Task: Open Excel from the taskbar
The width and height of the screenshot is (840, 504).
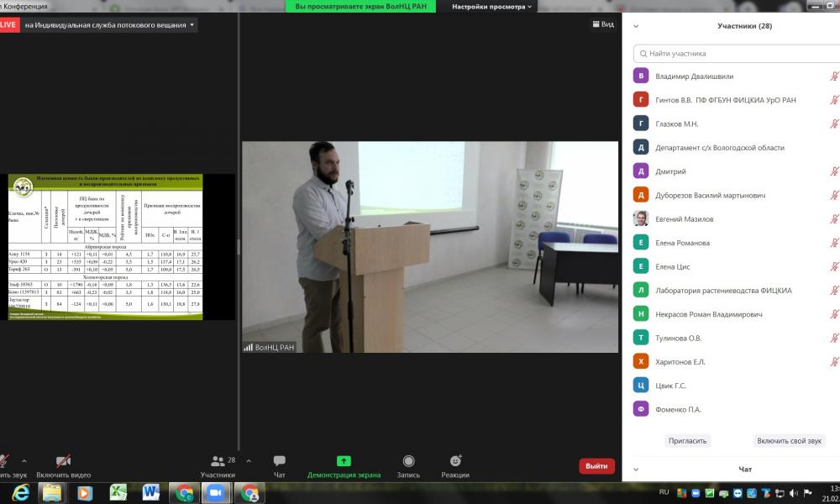Action: tap(118, 493)
